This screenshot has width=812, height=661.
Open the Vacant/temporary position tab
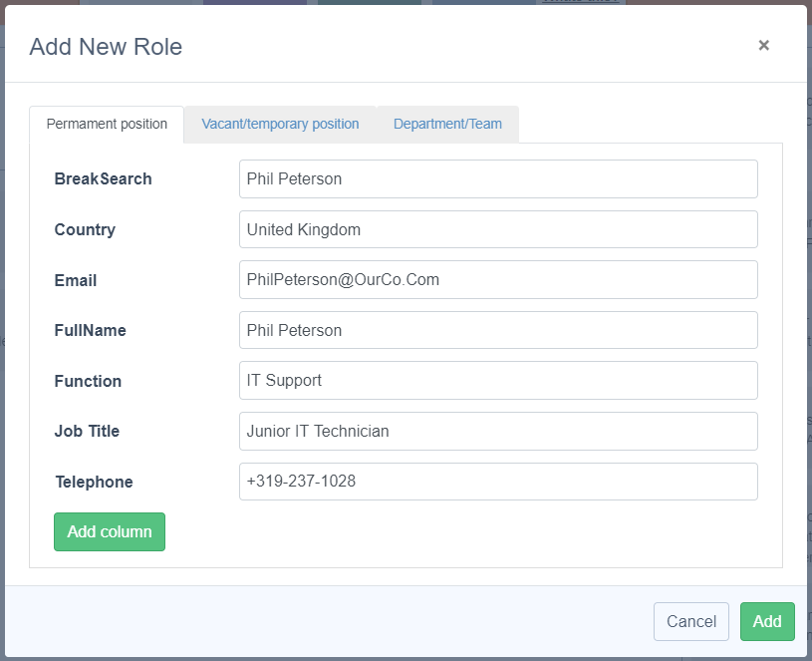[280, 125]
